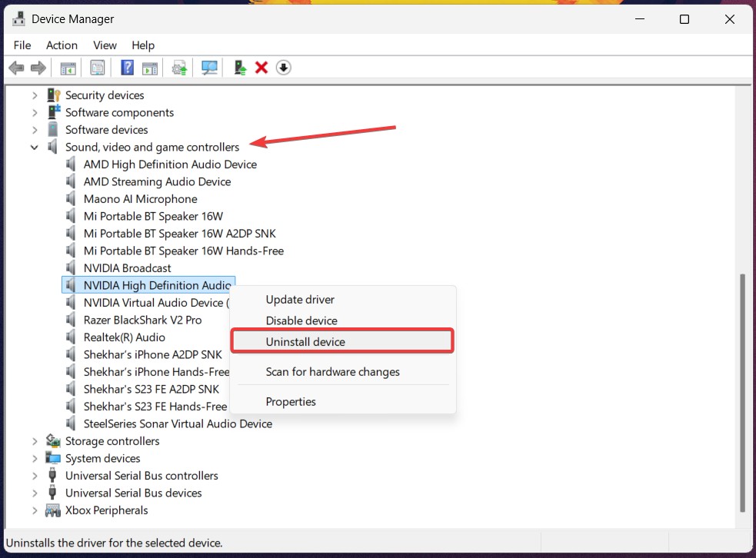The width and height of the screenshot is (756, 558).
Task: Select Shekhar's S23 FE Hands-Free
Action: point(155,407)
